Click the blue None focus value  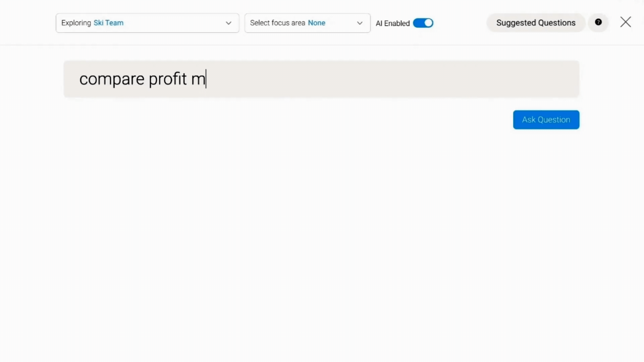pyautogui.click(x=317, y=23)
